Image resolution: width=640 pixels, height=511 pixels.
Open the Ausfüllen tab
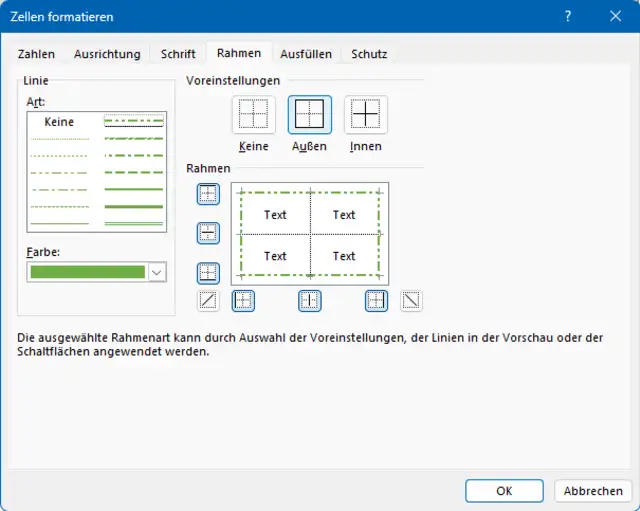(306, 54)
